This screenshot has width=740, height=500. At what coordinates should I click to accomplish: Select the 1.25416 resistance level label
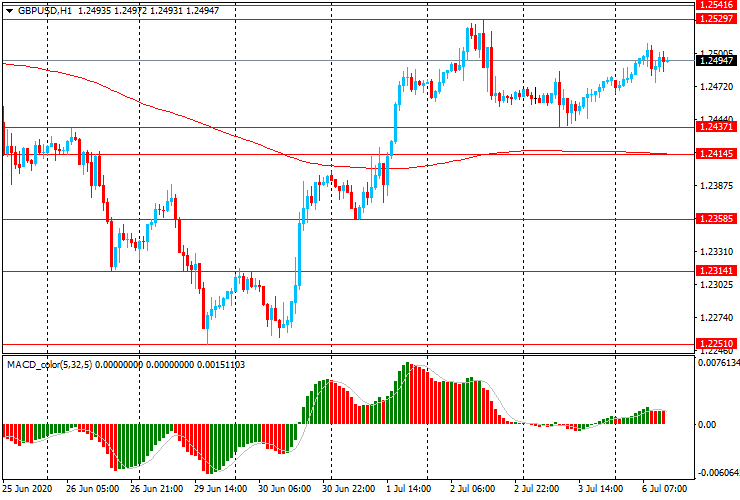(716, 5)
